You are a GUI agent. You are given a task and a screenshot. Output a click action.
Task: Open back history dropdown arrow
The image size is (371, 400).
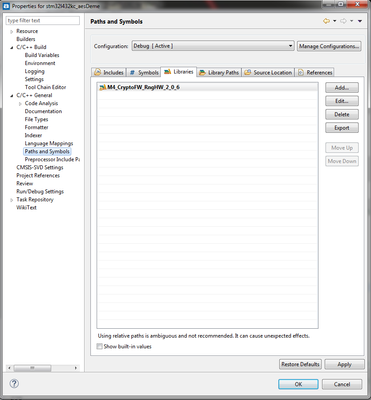point(335,21)
